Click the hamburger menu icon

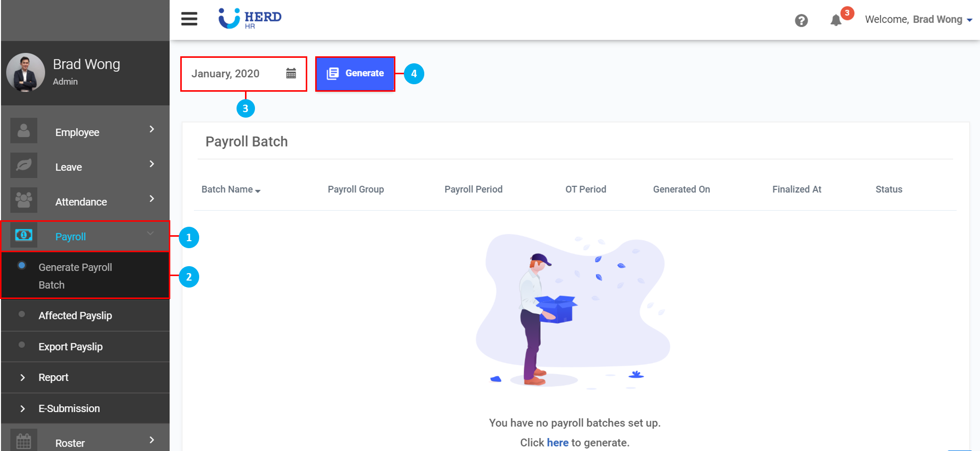pos(189,19)
